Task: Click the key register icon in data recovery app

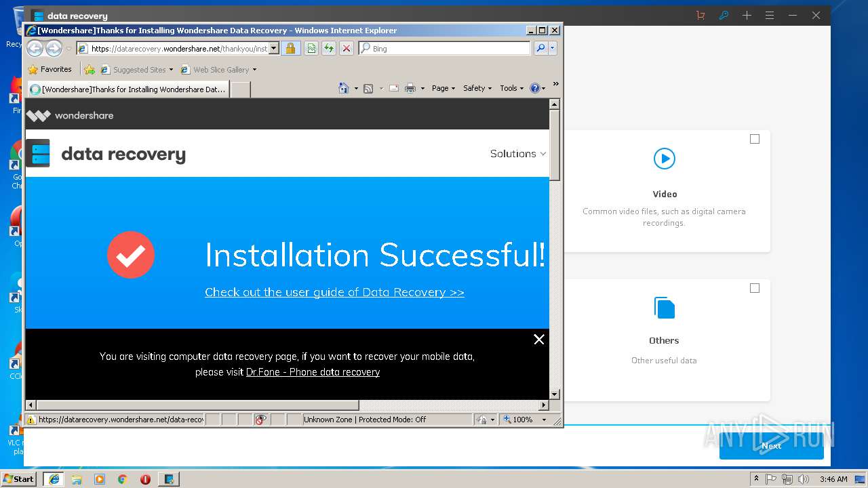Action: click(x=724, y=15)
